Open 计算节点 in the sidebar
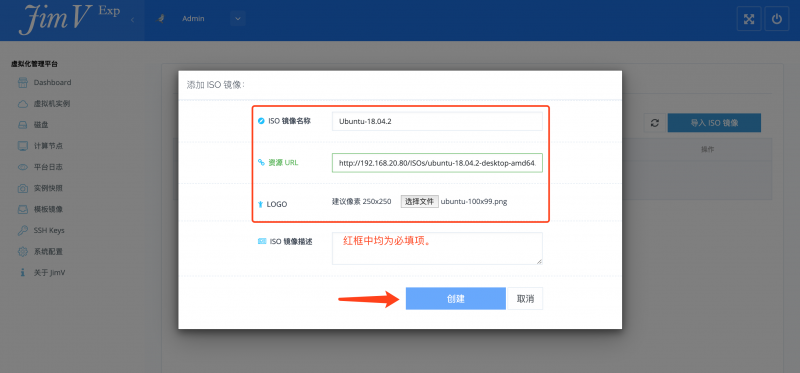The image size is (800, 373). (x=48, y=146)
